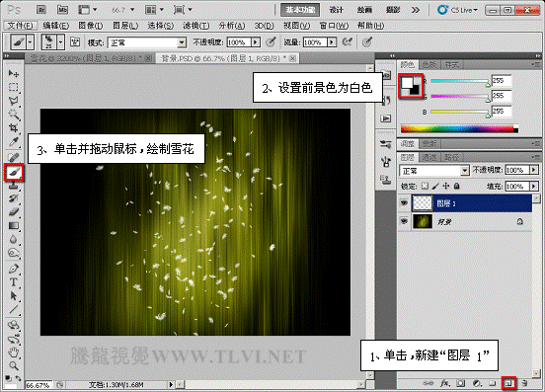
Task: Create new adjustment layer icon
Action: pyautogui.click(x=477, y=383)
